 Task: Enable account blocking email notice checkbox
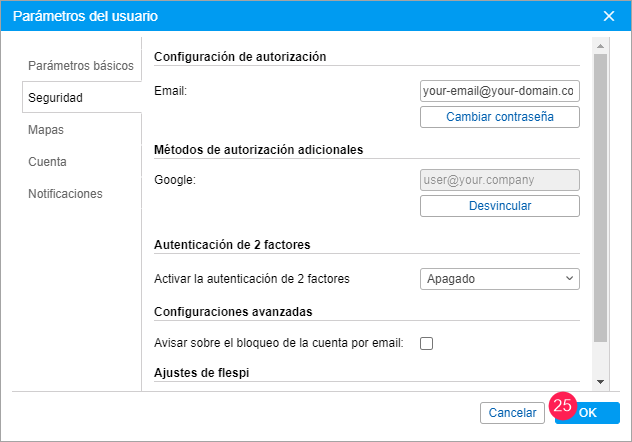pyautogui.click(x=427, y=344)
